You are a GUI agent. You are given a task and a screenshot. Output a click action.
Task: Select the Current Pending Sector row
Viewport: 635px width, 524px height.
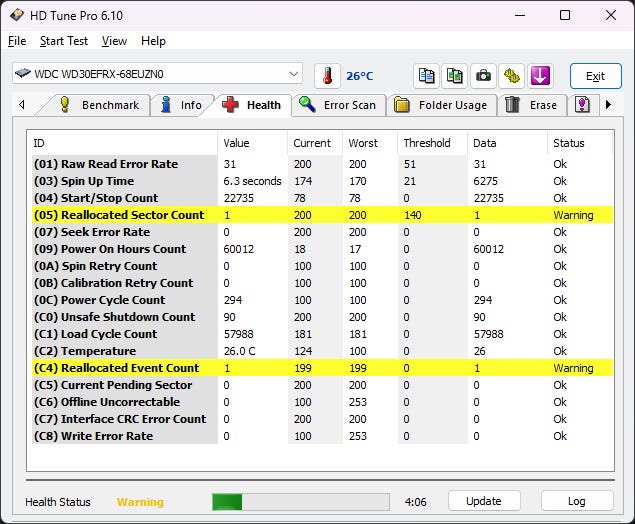pyautogui.click(x=322, y=385)
